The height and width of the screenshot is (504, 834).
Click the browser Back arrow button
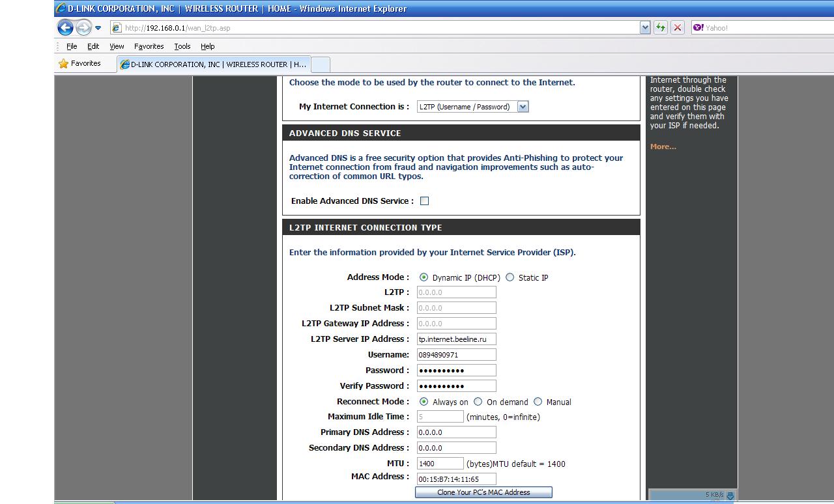click(x=65, y=27)
